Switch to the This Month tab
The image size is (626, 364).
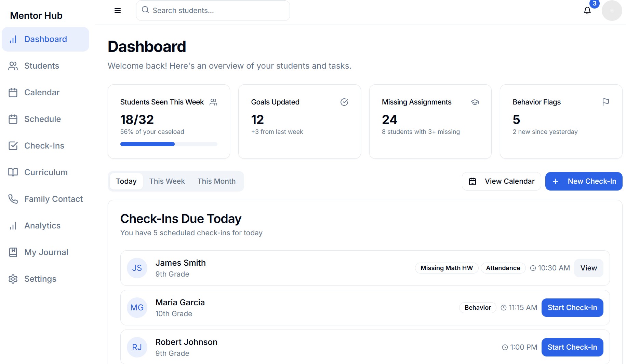[216, 181]
